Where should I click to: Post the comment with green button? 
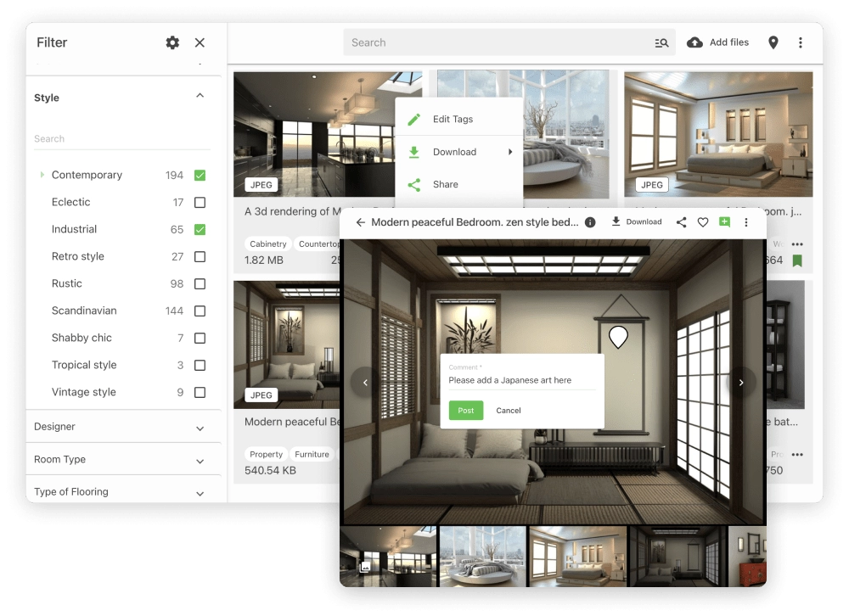point(465,411)
